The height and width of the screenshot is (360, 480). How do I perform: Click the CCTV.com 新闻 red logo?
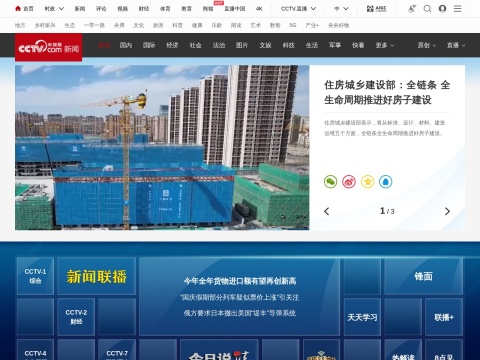pyautogui.click(x=49, y=47)
